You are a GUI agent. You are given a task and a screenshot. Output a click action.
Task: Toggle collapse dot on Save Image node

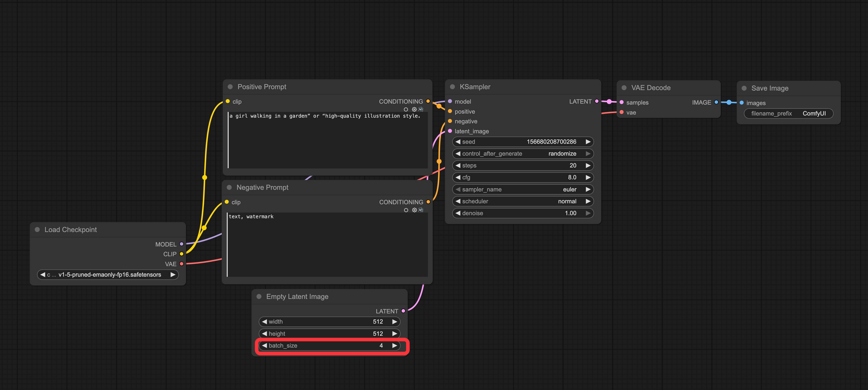pyautogui.click(x=744, y=88)
